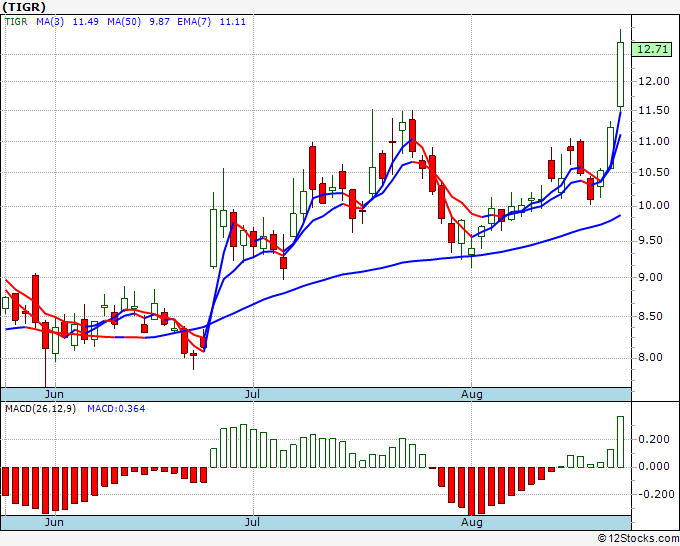Click the 12.00 price axis label
680x546 pixels.
tap(654, 82)
